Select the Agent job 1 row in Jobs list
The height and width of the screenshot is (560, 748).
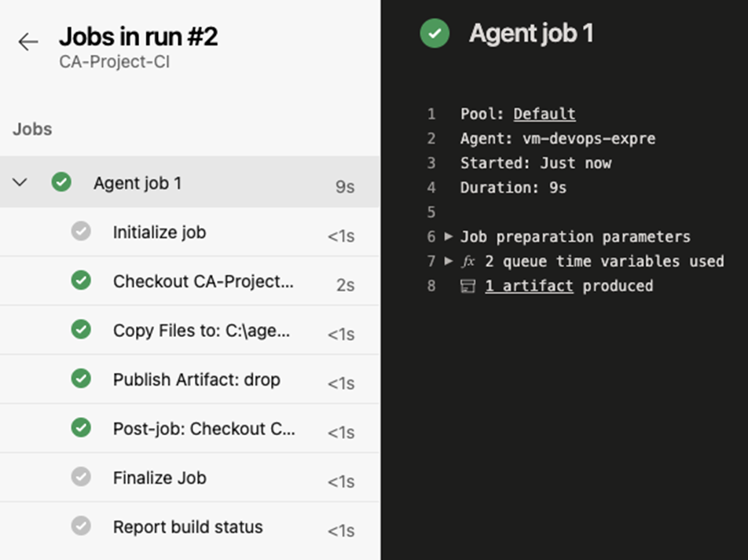(190, 181)
